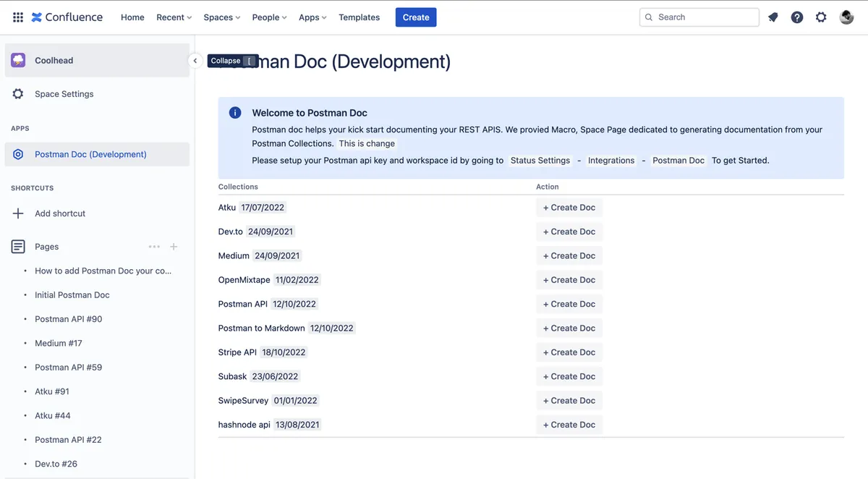Create Doc for the Subask collection
The image size is (868, 479).
[569, 376]
